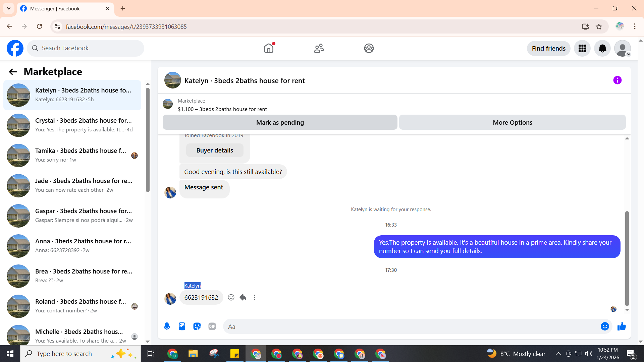Open the purple conversation information icon
The image size is (644, 362).
[x=617, y=80]
